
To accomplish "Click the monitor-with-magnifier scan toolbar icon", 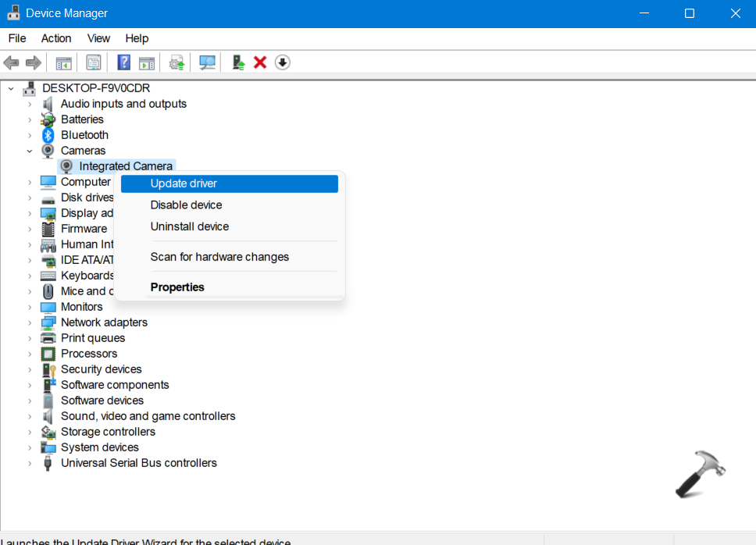I will point(207,62).
